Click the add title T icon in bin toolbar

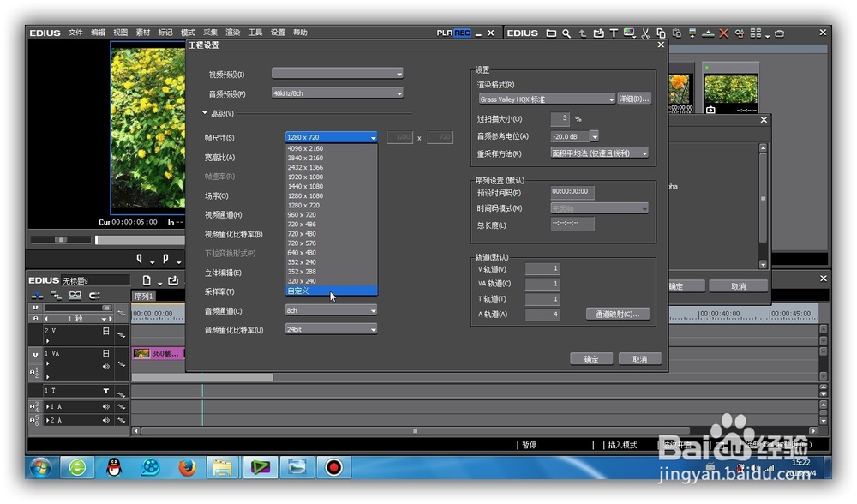point(614,33)
